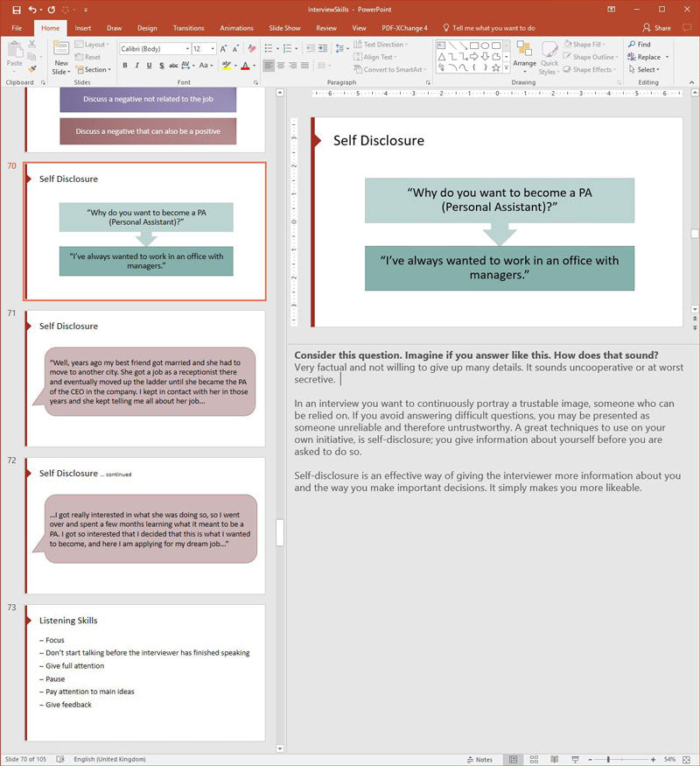This screenshot has width=700, height=766.
Task: Toggle Bold formatting
Action: pyautogui.click(x=125, y=65)
